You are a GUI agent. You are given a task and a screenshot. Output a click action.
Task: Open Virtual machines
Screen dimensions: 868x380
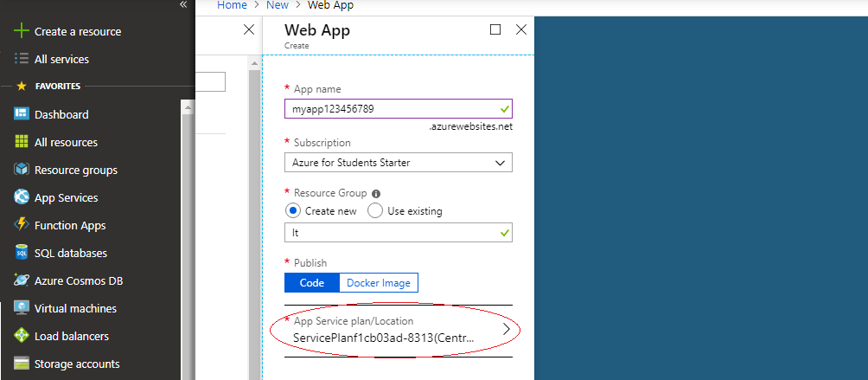[x=76, y=308]
